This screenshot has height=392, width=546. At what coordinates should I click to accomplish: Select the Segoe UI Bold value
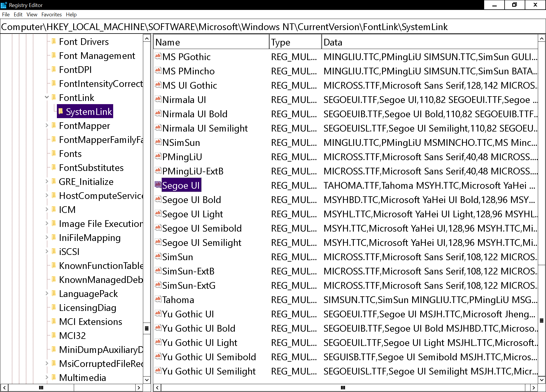(x=191, y=200)
